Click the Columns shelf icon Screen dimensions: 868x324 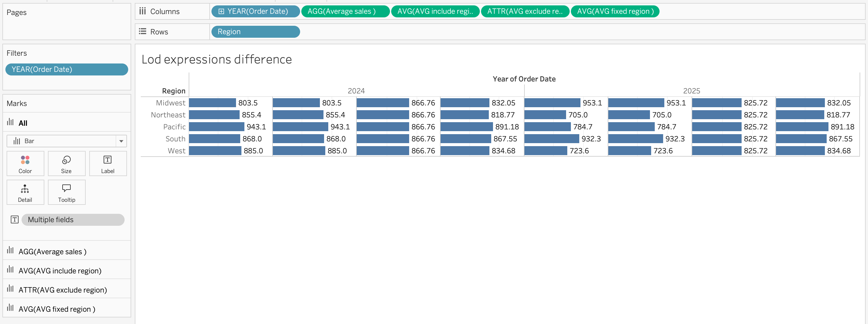(x=143, y=11)
